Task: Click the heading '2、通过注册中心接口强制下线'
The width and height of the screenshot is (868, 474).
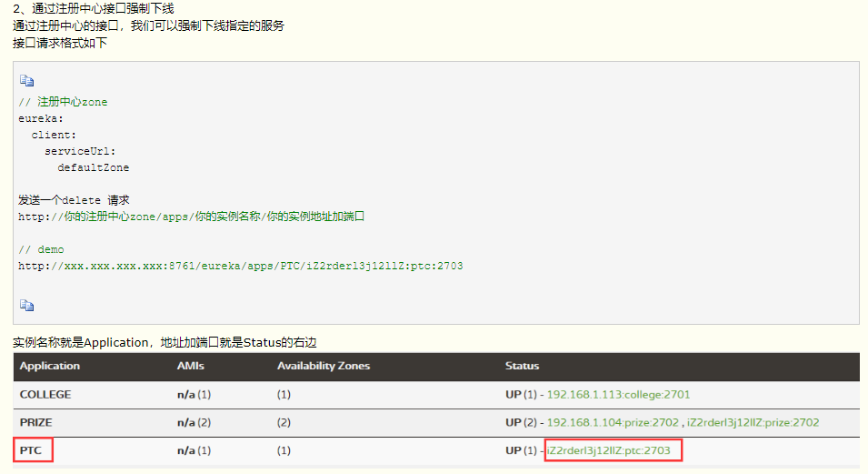Action: [93, 9]
